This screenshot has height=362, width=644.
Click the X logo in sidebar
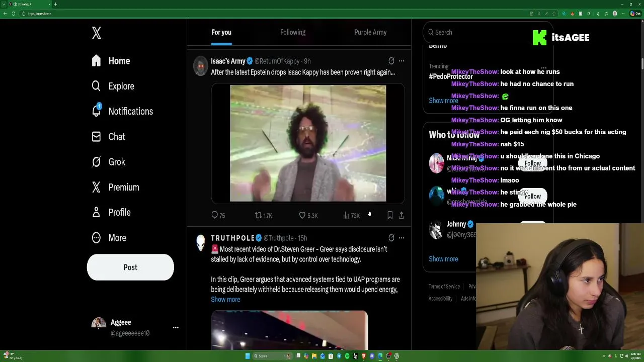pos(97,33)
